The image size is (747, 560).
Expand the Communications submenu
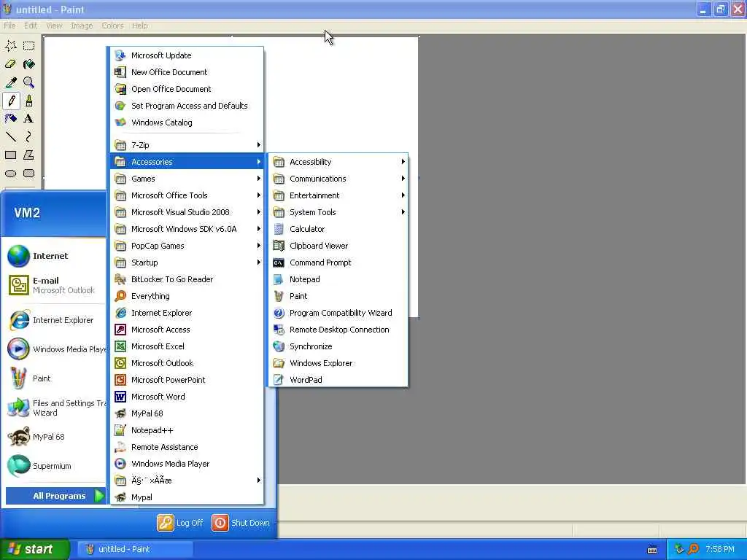(338, 179)
